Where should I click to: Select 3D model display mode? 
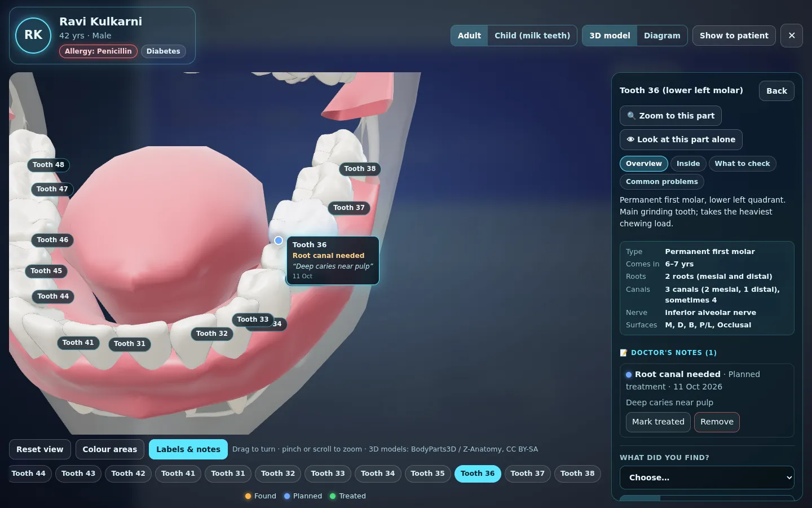[x=610, y=36]
